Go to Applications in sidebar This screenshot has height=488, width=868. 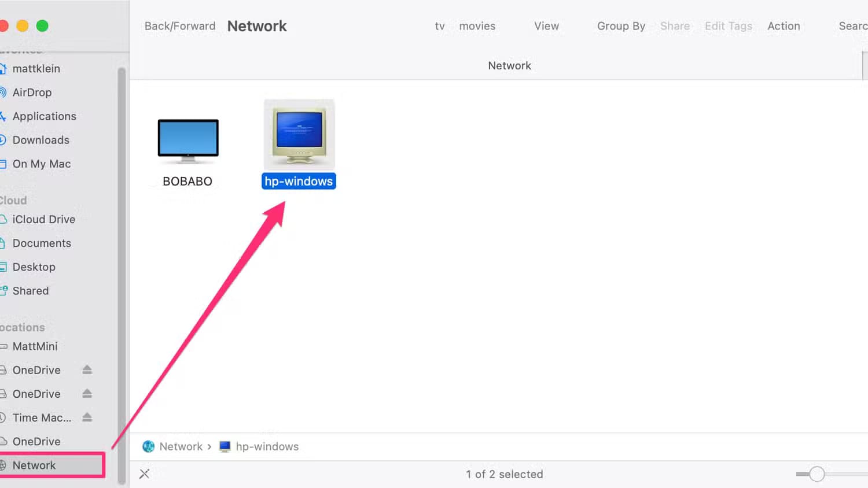click(44, 116)
